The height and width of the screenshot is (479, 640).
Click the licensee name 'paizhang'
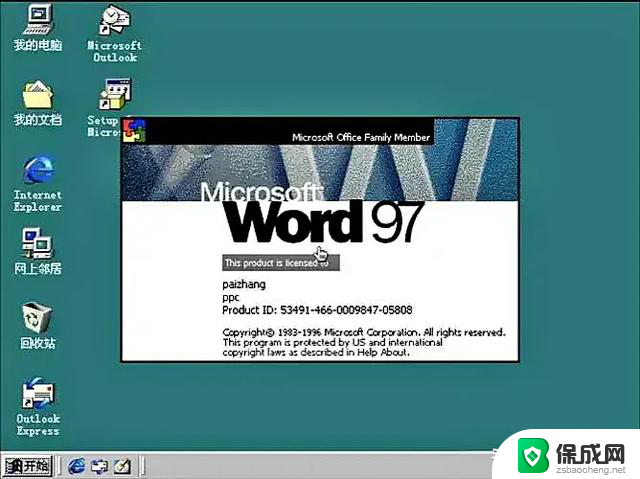tap(244, 284)
